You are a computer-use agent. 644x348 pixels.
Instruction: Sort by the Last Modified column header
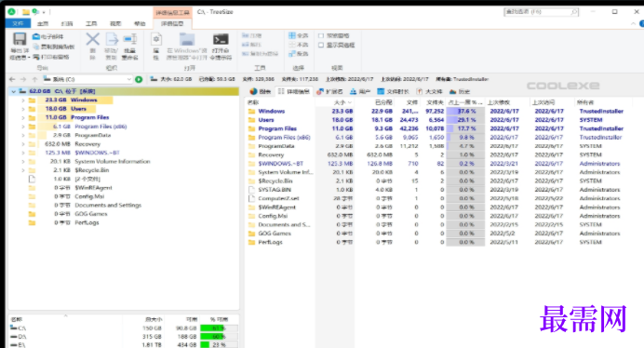tap(507, 102)
